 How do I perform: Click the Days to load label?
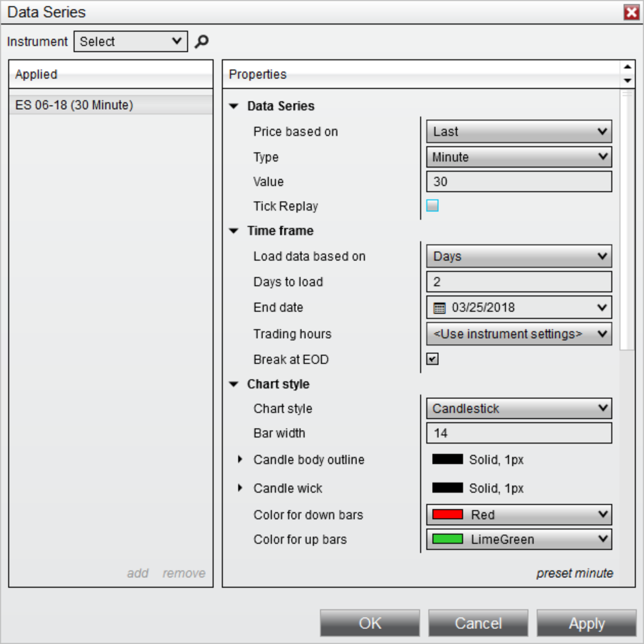coord(288,281)
